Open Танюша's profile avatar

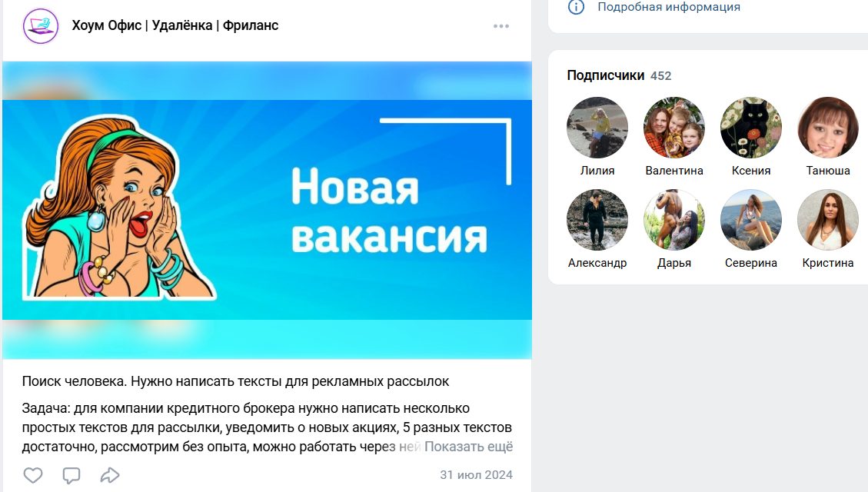pyautogui.click(x=828, y=128)
